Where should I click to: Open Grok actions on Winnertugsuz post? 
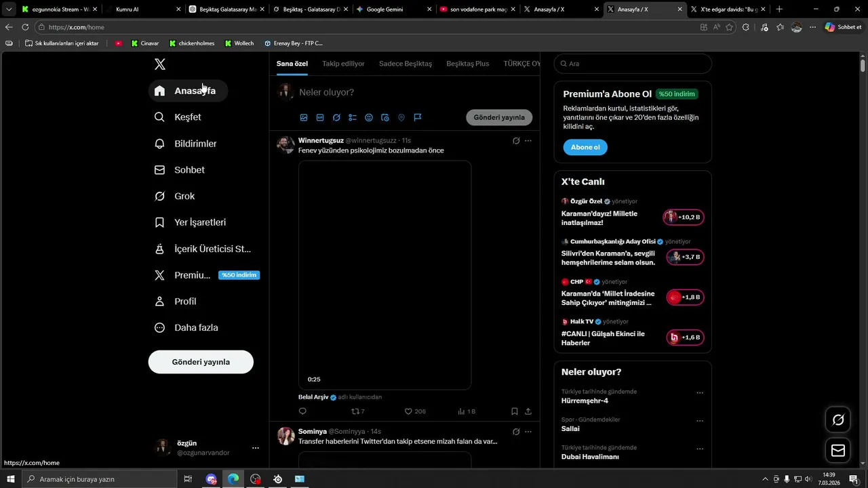pyautogui.click(x=516, y=141)
